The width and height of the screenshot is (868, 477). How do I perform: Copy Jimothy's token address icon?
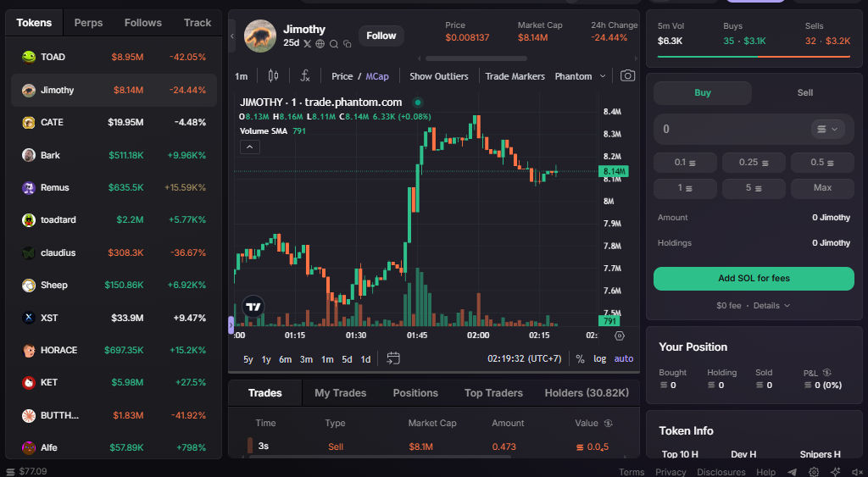point(347,44)
